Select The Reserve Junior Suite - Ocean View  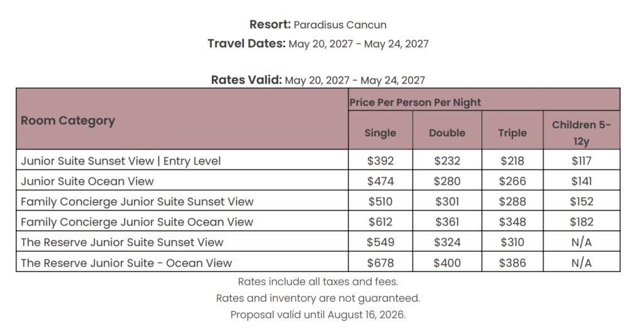[126, 263]
